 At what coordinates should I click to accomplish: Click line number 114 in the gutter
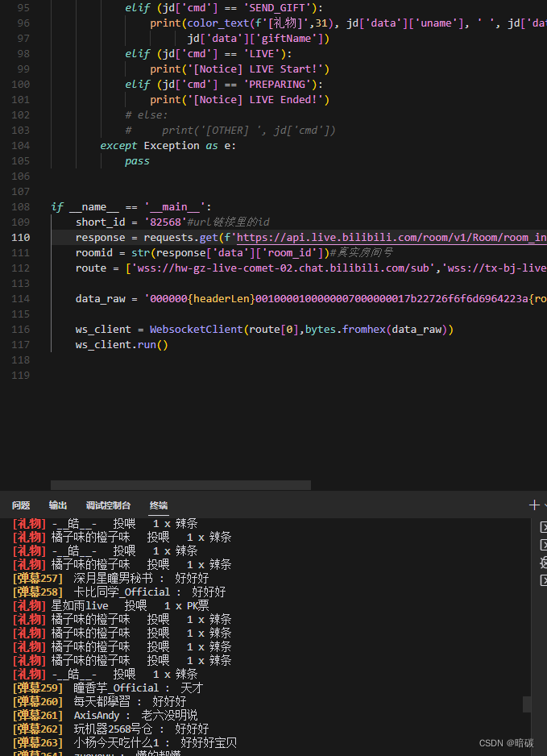click(21, 298)
